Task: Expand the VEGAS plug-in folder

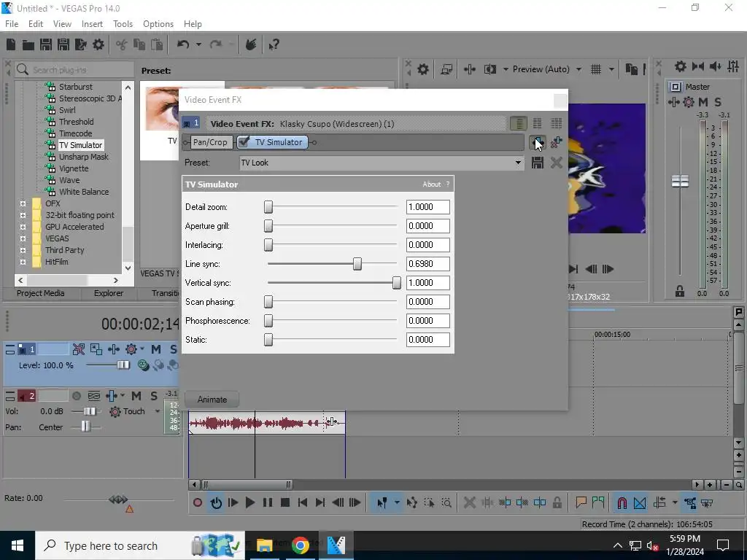Action: point(23,238)
